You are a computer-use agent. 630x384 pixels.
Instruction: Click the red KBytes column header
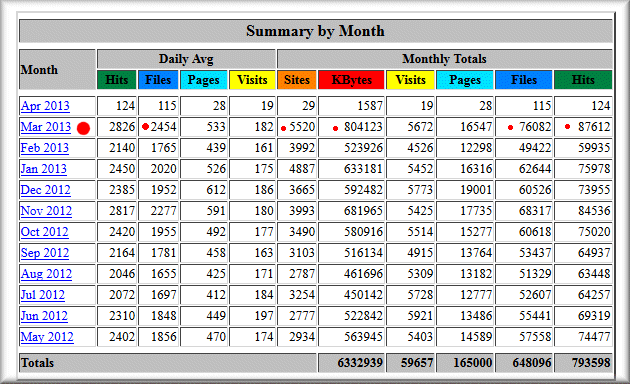[x=352, y=80]
